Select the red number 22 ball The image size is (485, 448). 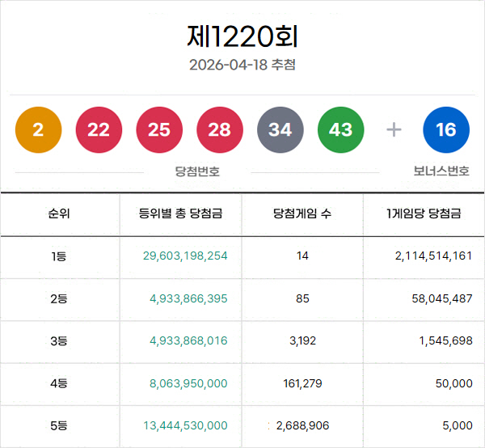click(99, 129)
